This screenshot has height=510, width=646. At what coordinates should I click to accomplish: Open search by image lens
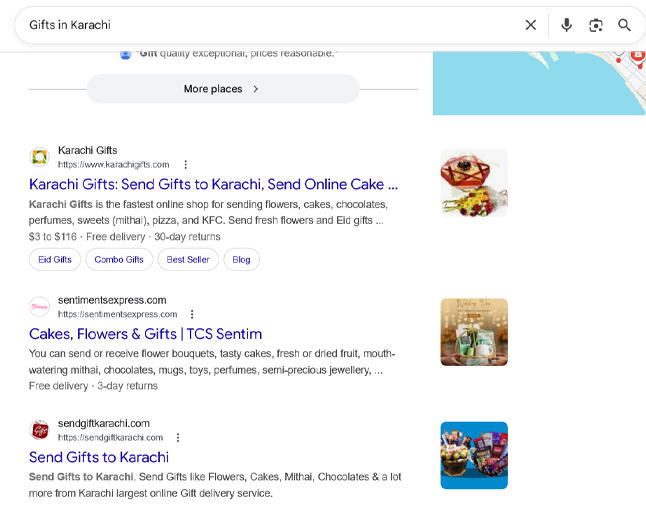[596, 25]
